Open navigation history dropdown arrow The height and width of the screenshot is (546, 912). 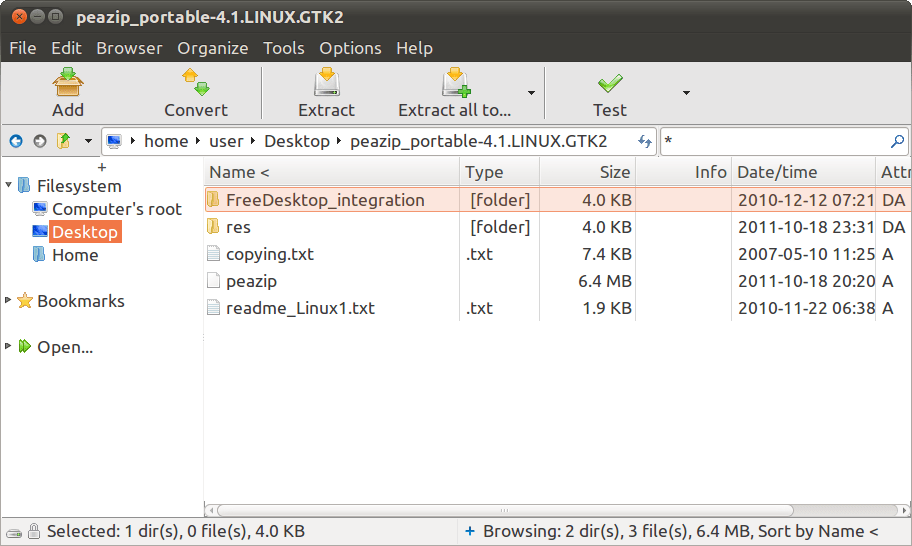coord(88,141)
